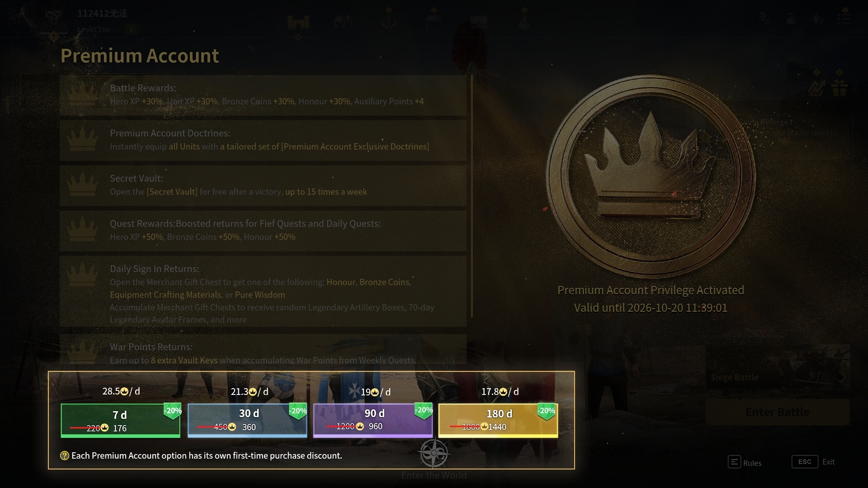The image size is (868, 488).
Task: Open the War Points Returns entry
Action: tap(263, 349)
